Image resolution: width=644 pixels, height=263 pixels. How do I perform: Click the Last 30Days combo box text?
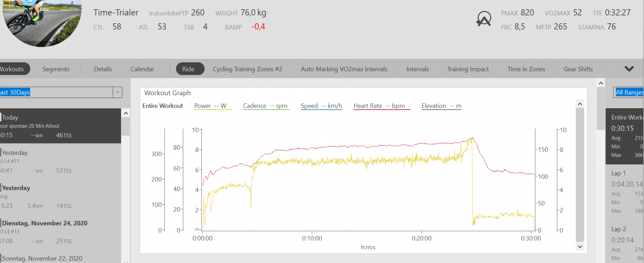(15, 92)
